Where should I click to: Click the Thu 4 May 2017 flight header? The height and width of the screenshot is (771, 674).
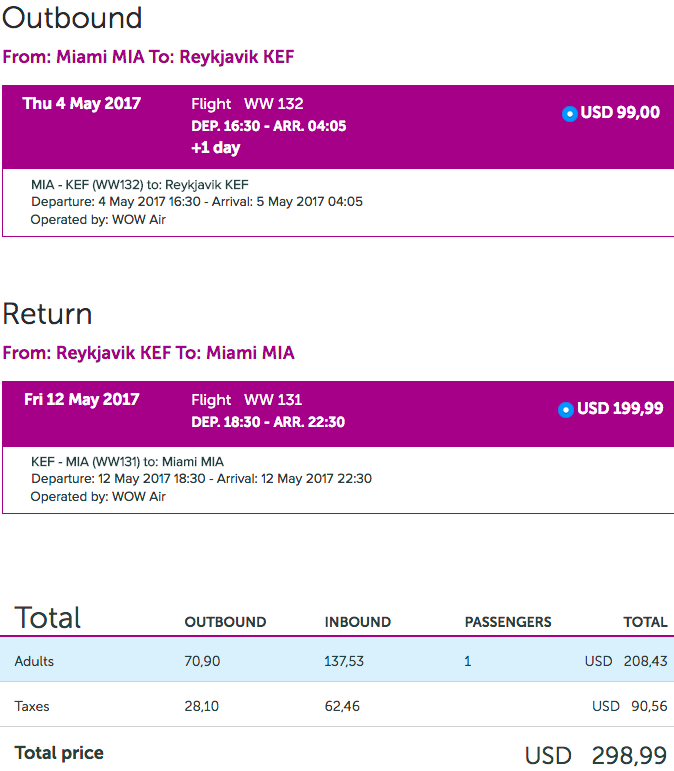pos(82,104)
